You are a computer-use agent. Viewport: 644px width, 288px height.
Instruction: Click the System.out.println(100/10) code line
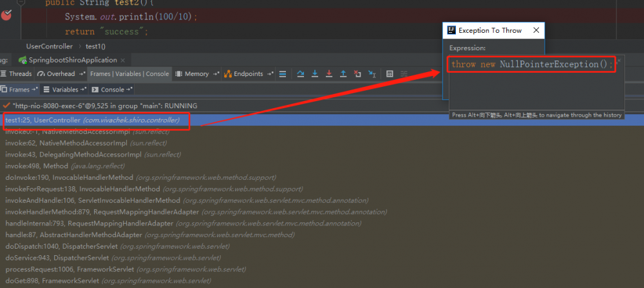(x=131, y=17)
